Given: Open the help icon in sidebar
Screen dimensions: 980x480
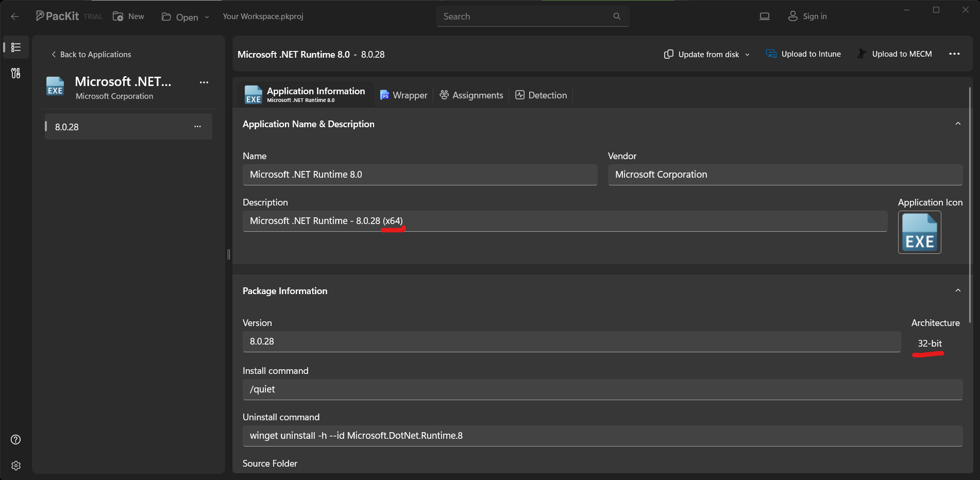Looking at the screenshot, I should click(16, 439).
